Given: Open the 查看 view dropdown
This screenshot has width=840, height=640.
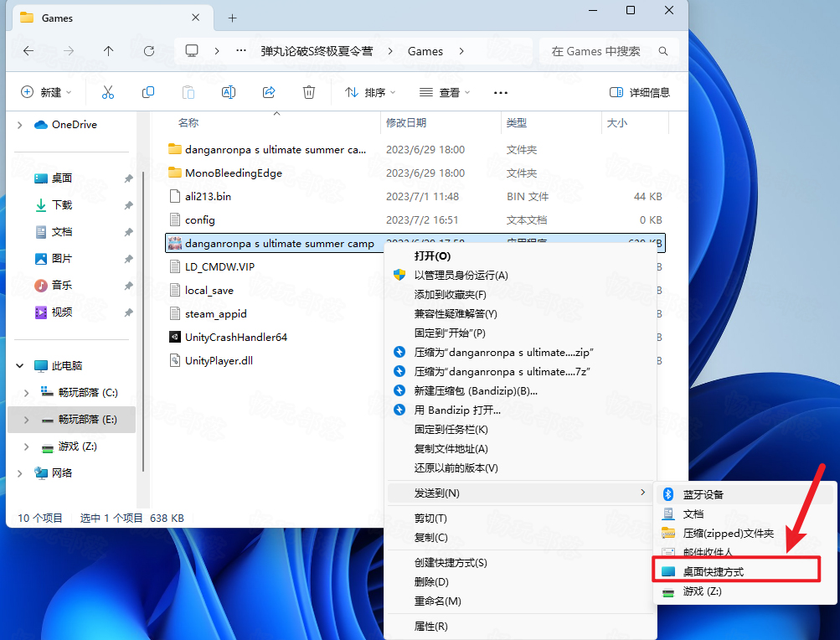Looking at the screenshot, I should (445, 92).
